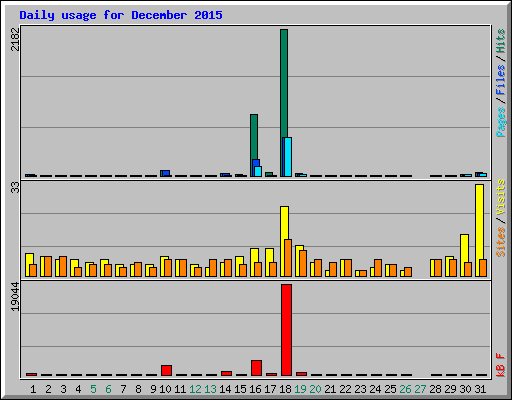Click day label 30 on the x-axis

click(x=465, y=389)
